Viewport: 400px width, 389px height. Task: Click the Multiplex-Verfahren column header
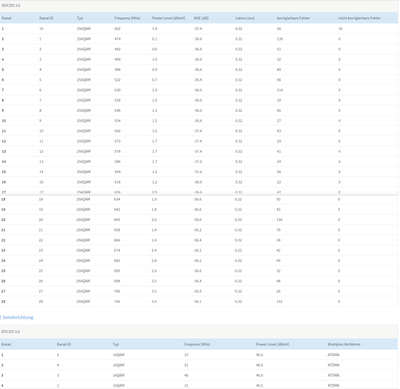pyautogui.click(x=344, y=344)
